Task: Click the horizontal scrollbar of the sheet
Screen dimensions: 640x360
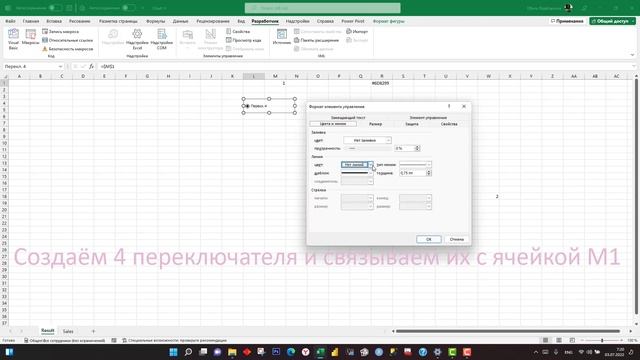Action: [508, 331]
